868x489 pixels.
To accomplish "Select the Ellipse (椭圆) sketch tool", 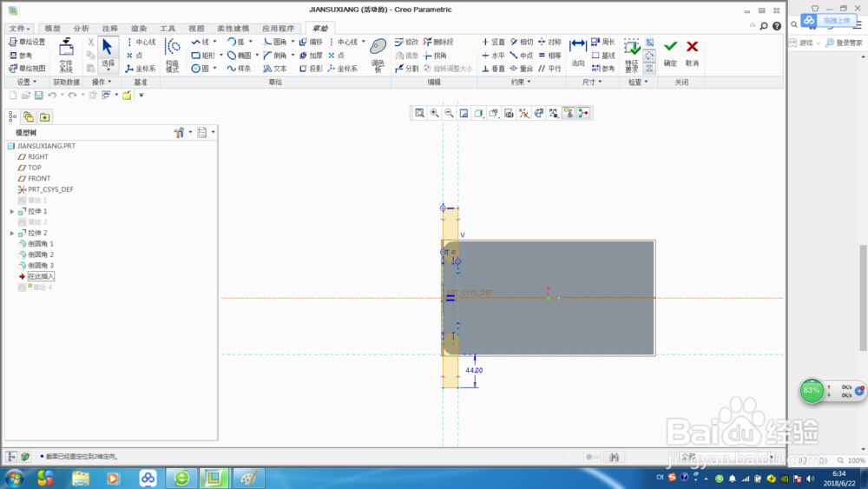I will point(240,56).
